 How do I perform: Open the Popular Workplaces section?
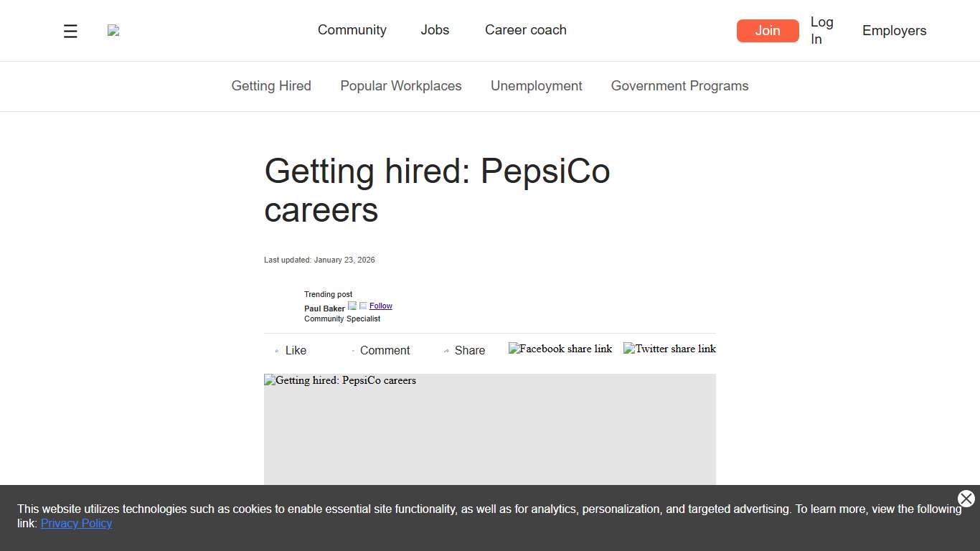401,85
